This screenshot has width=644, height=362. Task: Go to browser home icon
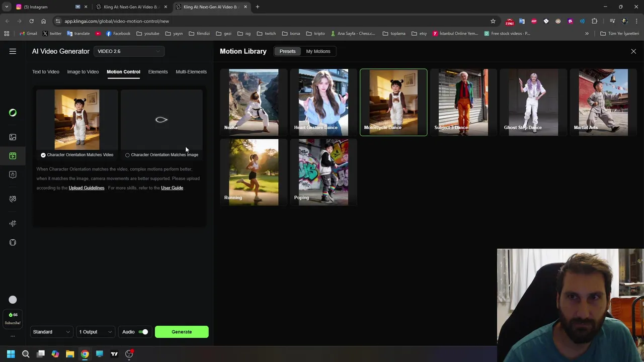(x=43, y=21)
